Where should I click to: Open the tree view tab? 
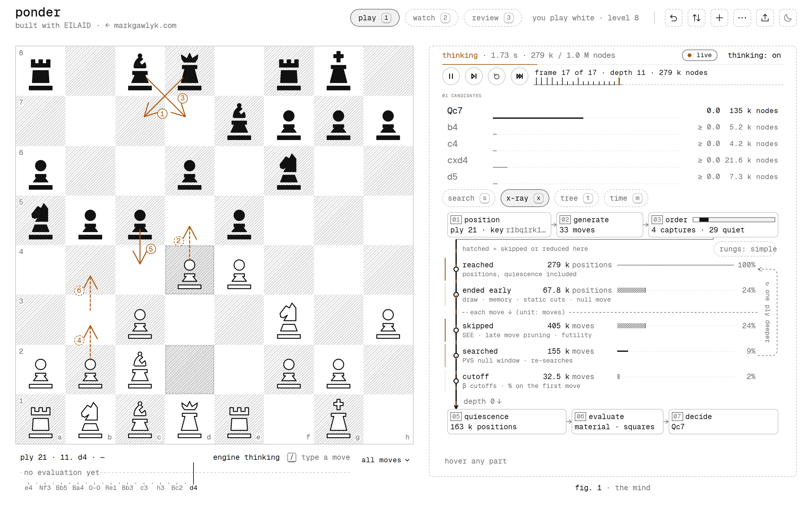[x=576, y=198]
